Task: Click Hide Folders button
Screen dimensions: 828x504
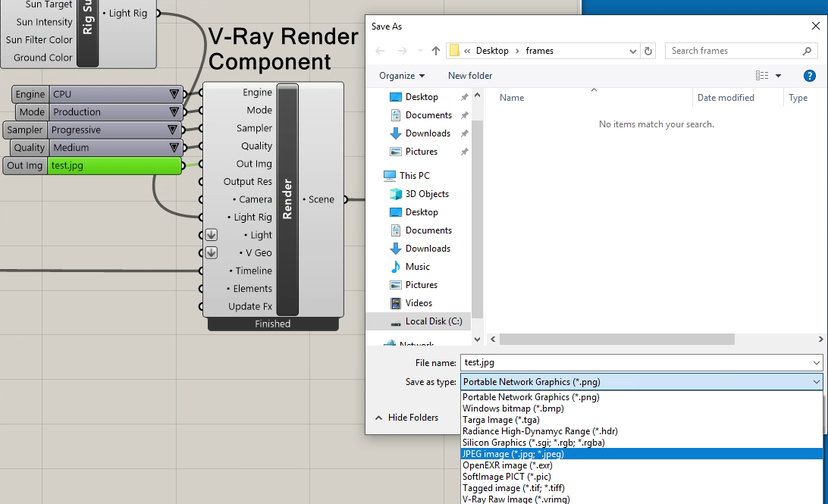Action: [x=406, y=418]
